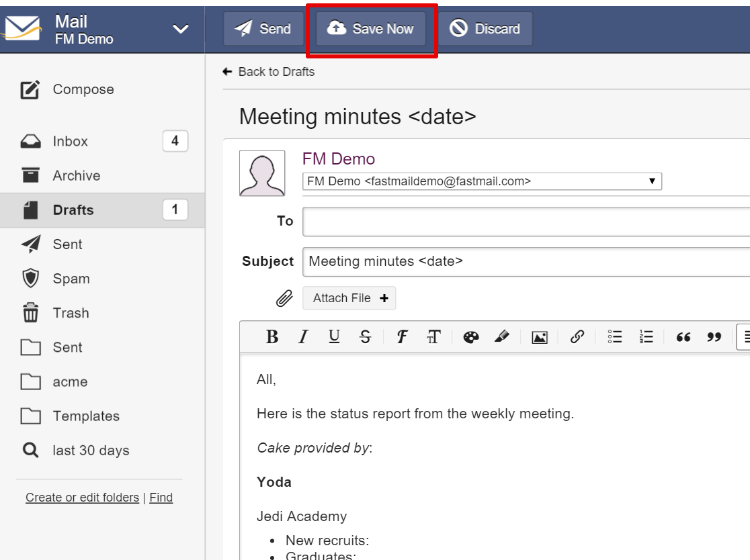
Task: Toggle underline text formatting
Action: point(334,337)
